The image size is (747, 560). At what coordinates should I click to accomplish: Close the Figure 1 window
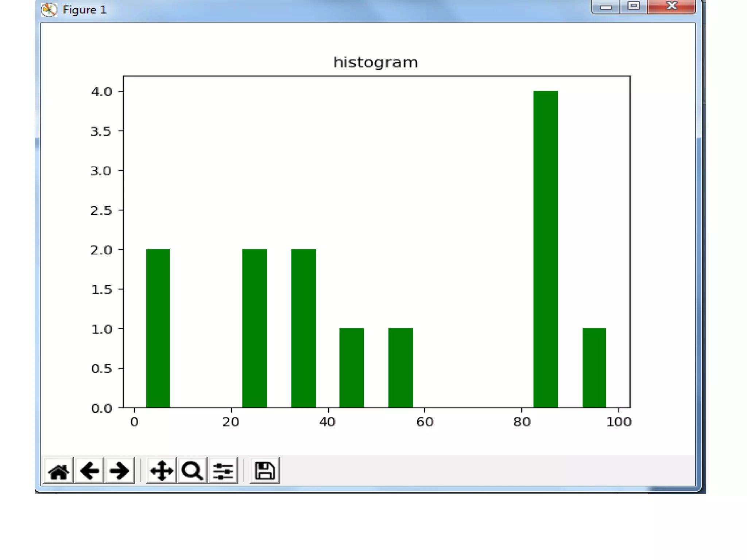(671, 6)
